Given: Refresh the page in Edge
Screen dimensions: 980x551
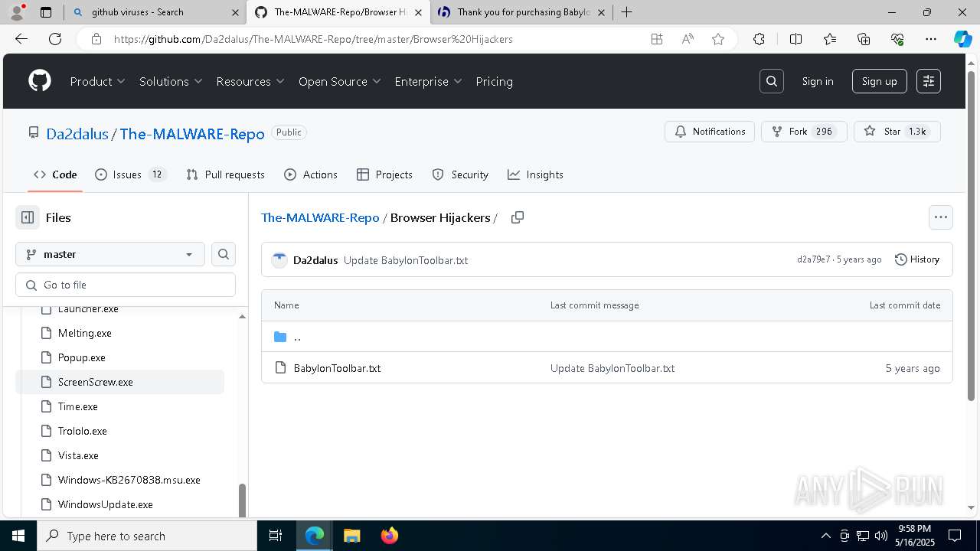Looking at the screenshot, I should click(x=55, y=39).
